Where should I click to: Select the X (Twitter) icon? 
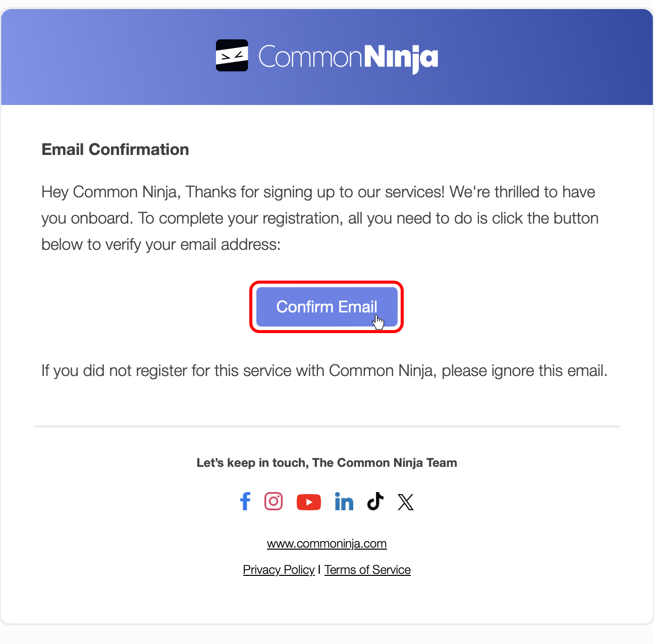pyautogui.click(x=406, y=502)
